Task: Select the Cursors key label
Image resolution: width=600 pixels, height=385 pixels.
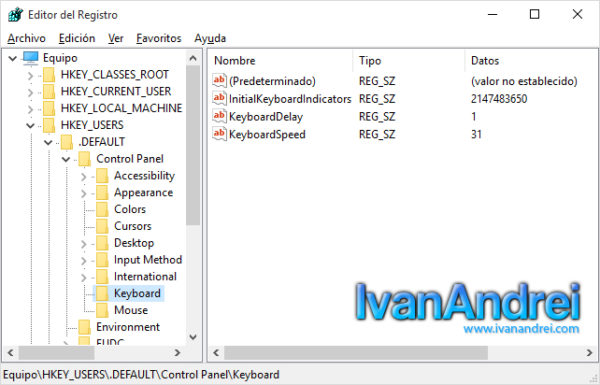Action: click(x=133, y=226)
